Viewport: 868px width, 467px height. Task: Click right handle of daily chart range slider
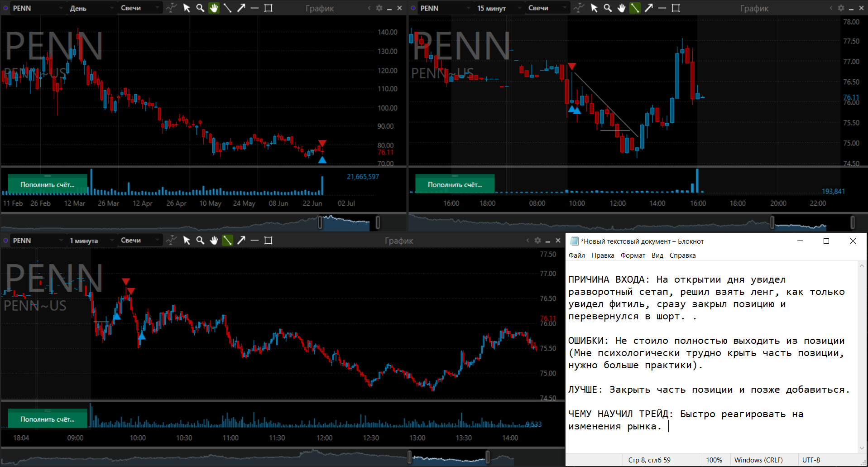378,222
